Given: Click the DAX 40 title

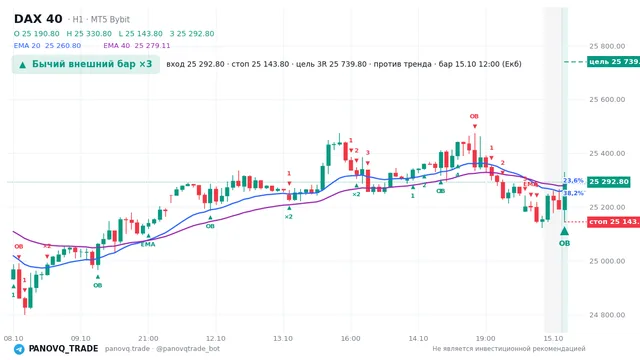Looking at the screenshot, I should tap(38, 19).
